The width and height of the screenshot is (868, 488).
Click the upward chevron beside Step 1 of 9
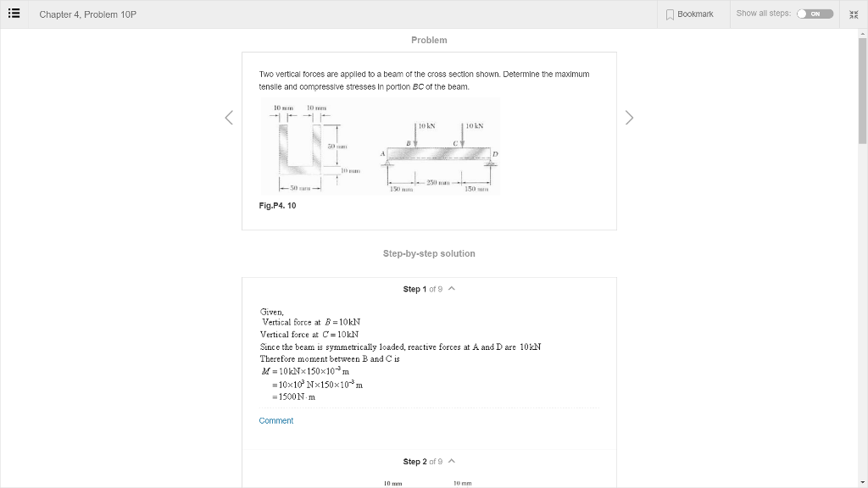(451, 289)
